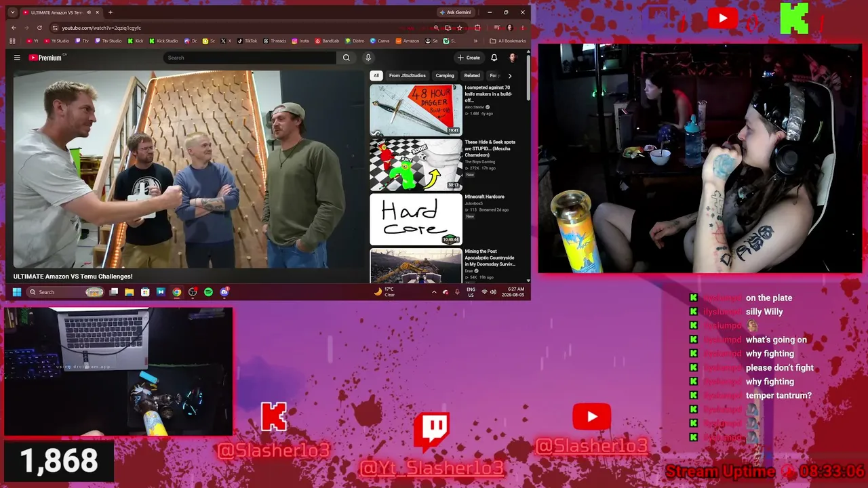
Task: Select the video title ULTIMATE Amazon VS Temu Challenges!
Action: click(x=73, y=277)
